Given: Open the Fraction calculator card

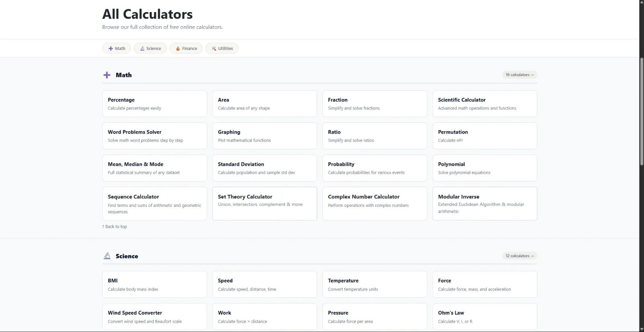Looking at the screenshot, I should [375, 104].
